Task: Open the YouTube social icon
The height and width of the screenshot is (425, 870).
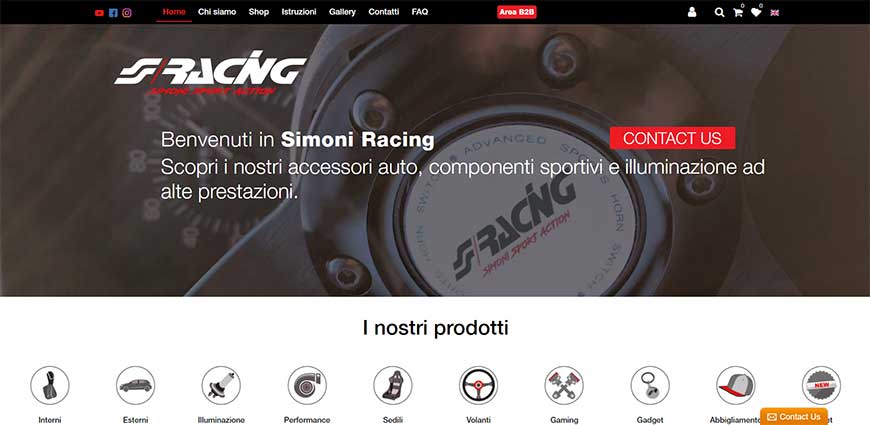Action: pyautogui.click(x=99, y=13)
